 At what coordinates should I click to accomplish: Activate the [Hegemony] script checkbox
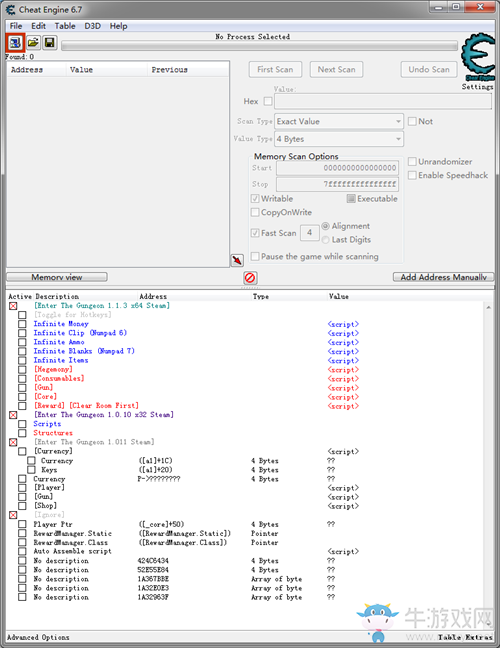pyautogui.click(x=22, y=369)
